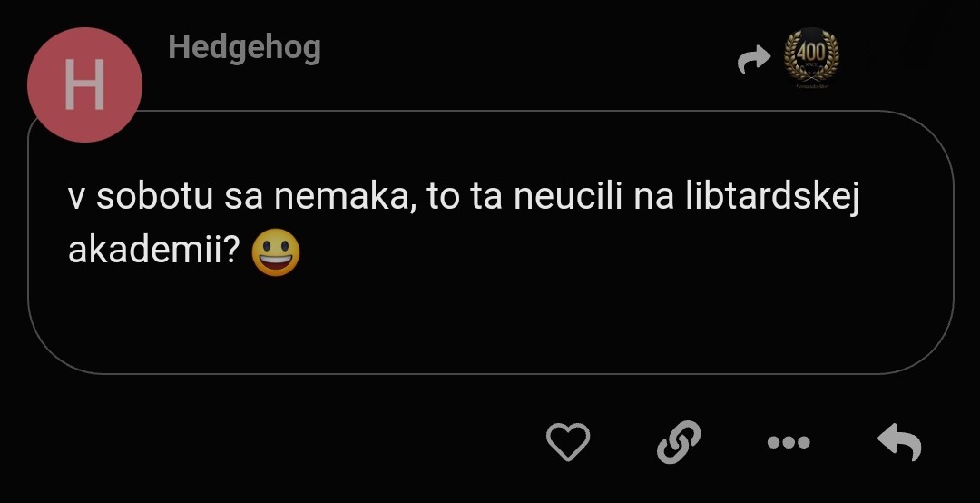
Task: Click the letter H inside the avatar
Action: [x=84, y=85]
